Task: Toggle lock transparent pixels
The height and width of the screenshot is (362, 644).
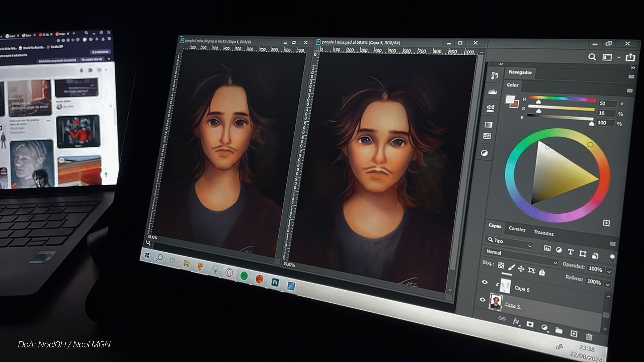Action: (x=501, y=265)
